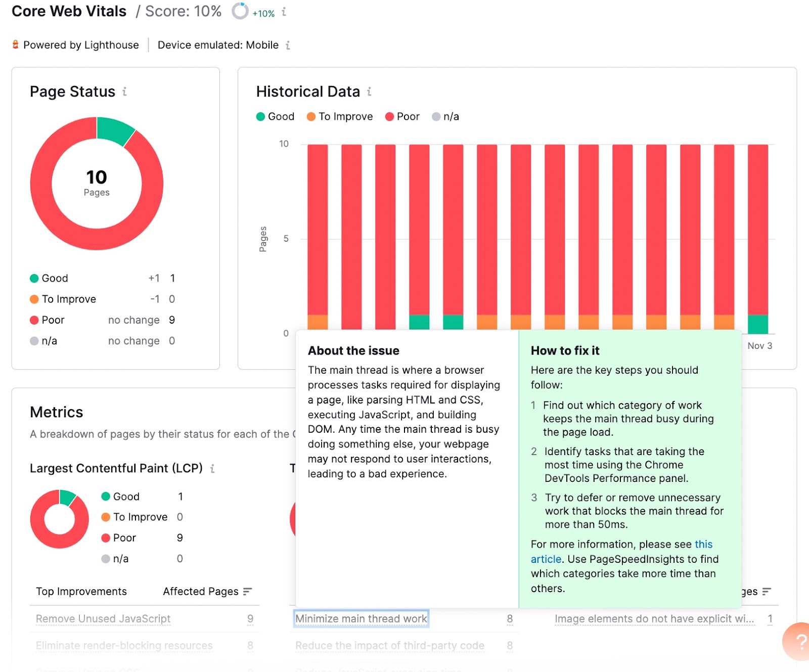Toggle the Good legend in Historical Data
Screen dimensions: 809x672
point(275,116)
